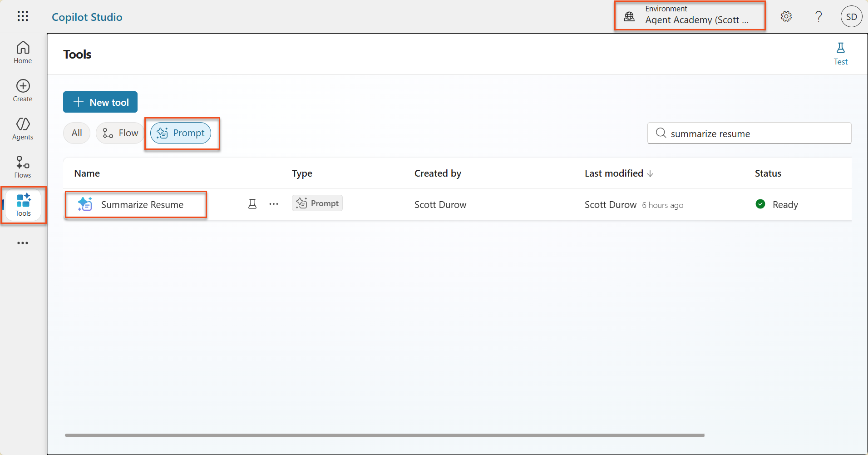Open the Agents section in the sidebar
Screen dimensions: 868x455
[x=23, y=129]
